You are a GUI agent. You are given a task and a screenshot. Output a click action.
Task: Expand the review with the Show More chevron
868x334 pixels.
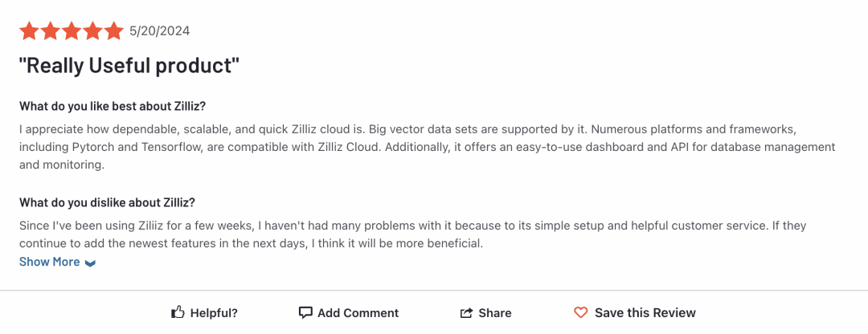click(90, 263)
